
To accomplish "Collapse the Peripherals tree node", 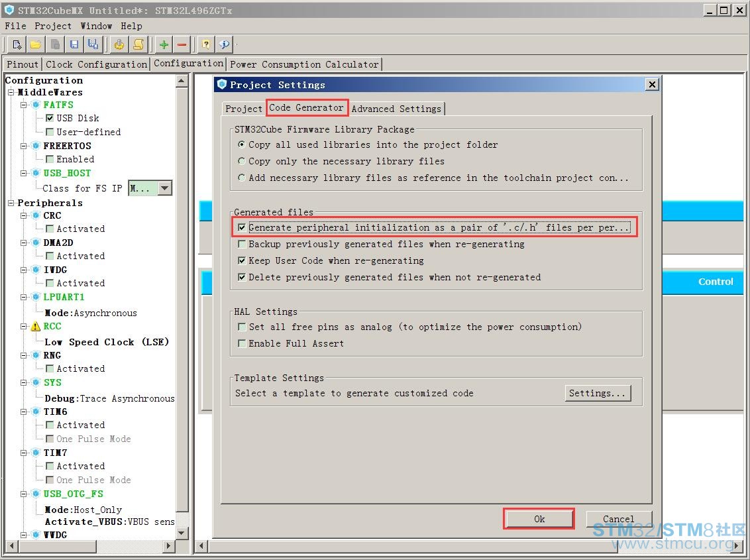I will coord(11,203).
